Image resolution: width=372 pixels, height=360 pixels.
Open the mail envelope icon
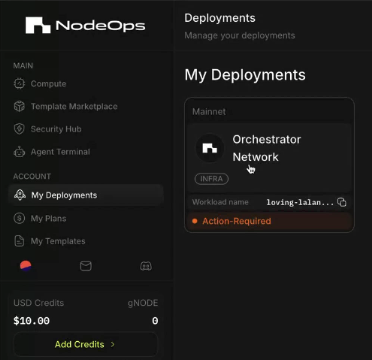coord(86,266)
